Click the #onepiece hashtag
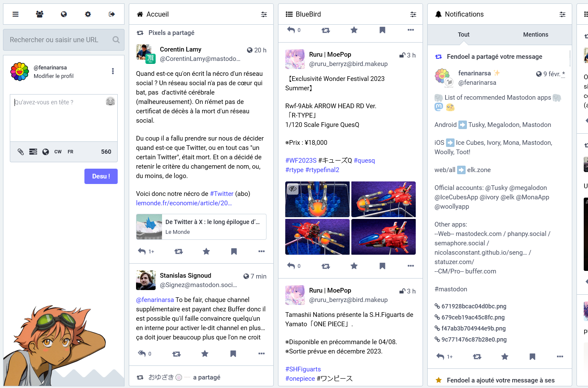 tap(300, 379)
